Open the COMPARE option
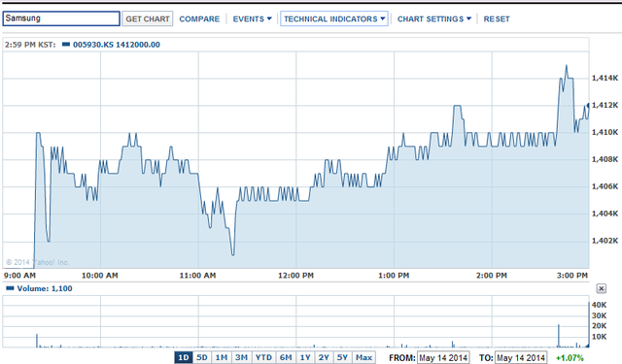The height and width of the screenshot is (364, 622). click(199, 19)
